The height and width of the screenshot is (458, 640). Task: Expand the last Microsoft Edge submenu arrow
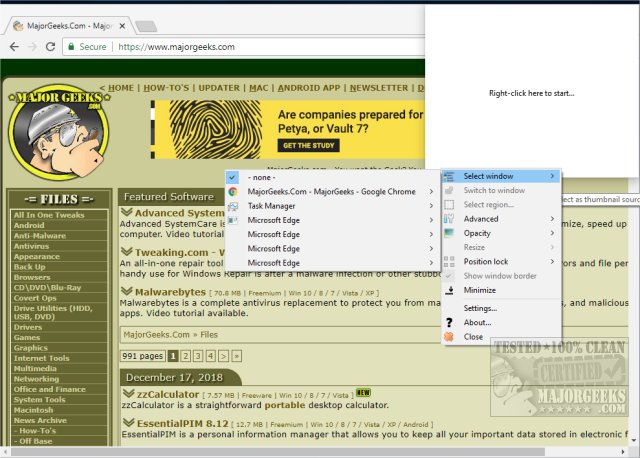pyautogui.click(x=431, y=263)
